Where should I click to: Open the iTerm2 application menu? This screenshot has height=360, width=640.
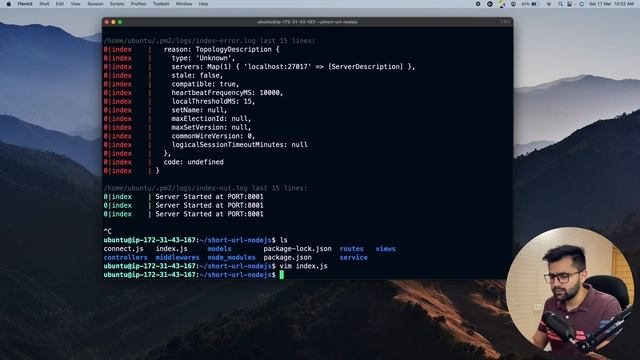[x=25, y=4]
